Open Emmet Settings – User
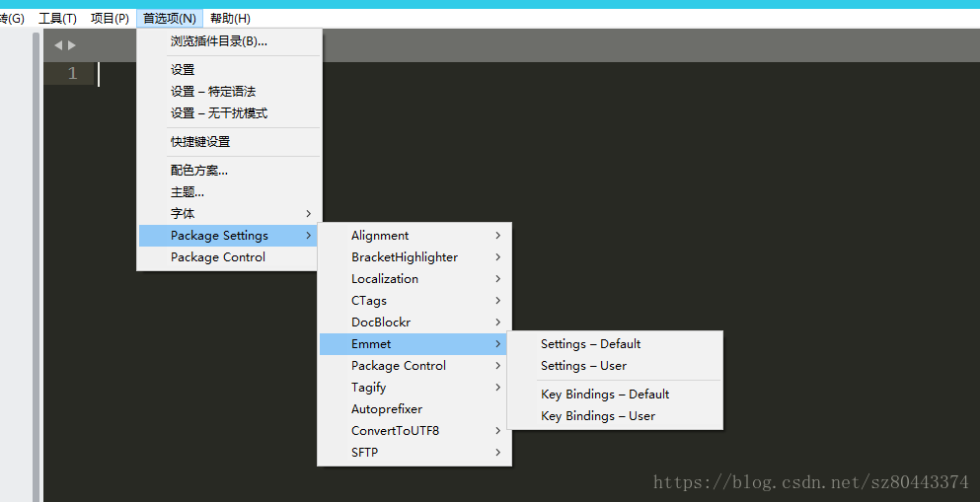Viewport: 980px width, 502px height. [x=615, y=366]
